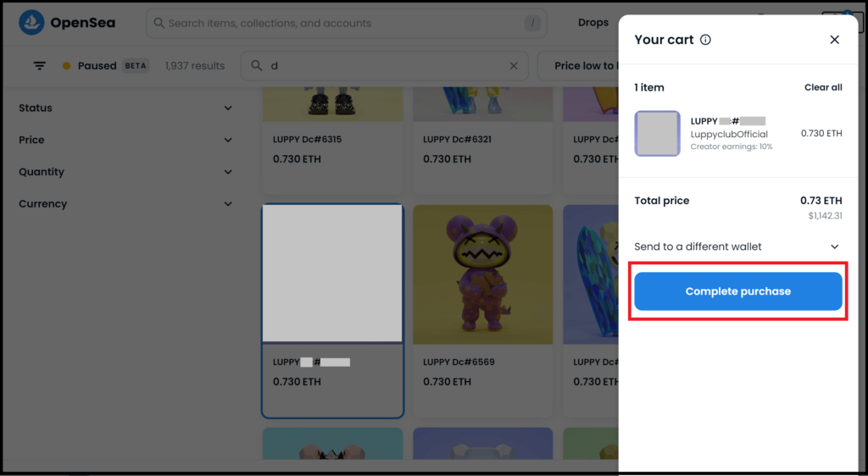The image size is (868, 476).
Task: Clear the collection search with X icon
Action: coord(514,66)
